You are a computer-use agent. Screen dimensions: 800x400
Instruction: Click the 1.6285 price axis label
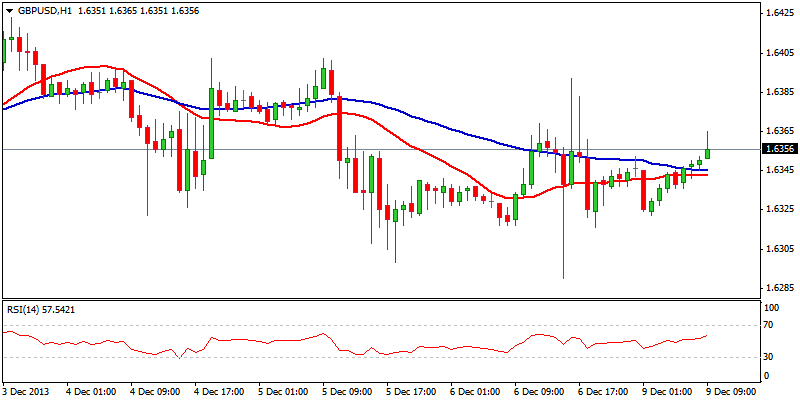[x=778, y=287]
